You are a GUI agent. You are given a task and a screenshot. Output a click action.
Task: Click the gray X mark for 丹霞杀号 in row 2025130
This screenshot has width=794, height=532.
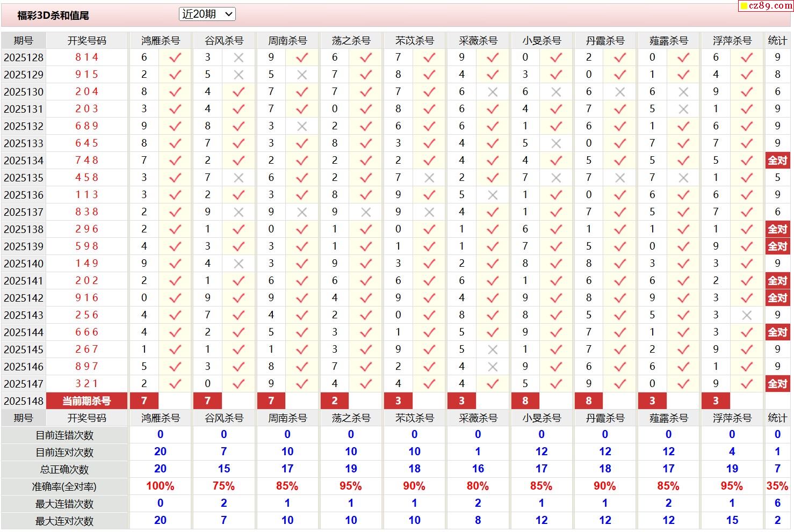(620, 92)
